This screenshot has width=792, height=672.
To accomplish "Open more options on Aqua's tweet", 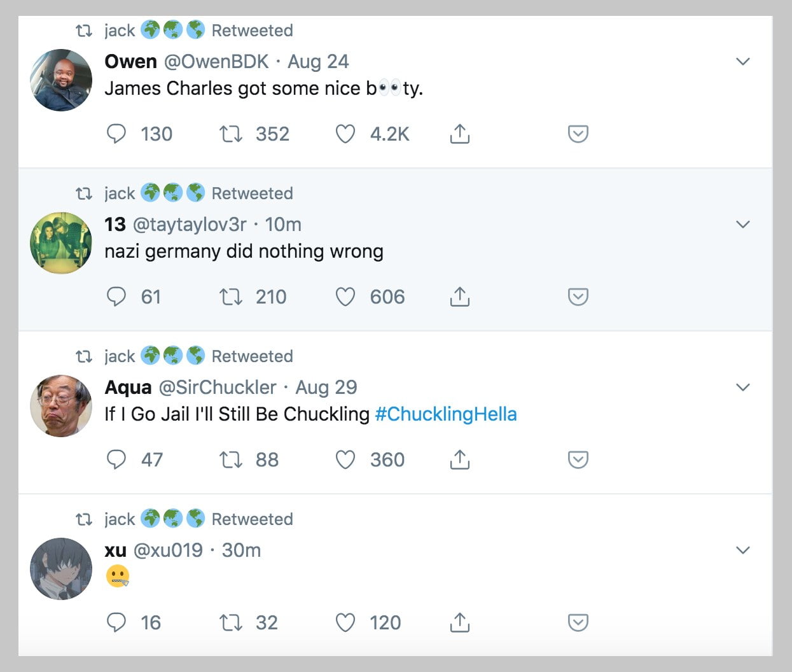I will point(742,388).
